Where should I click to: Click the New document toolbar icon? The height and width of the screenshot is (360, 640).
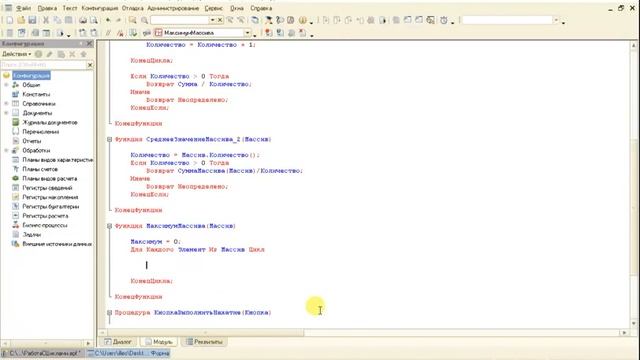pyautogui.click(x=10, y=20)
